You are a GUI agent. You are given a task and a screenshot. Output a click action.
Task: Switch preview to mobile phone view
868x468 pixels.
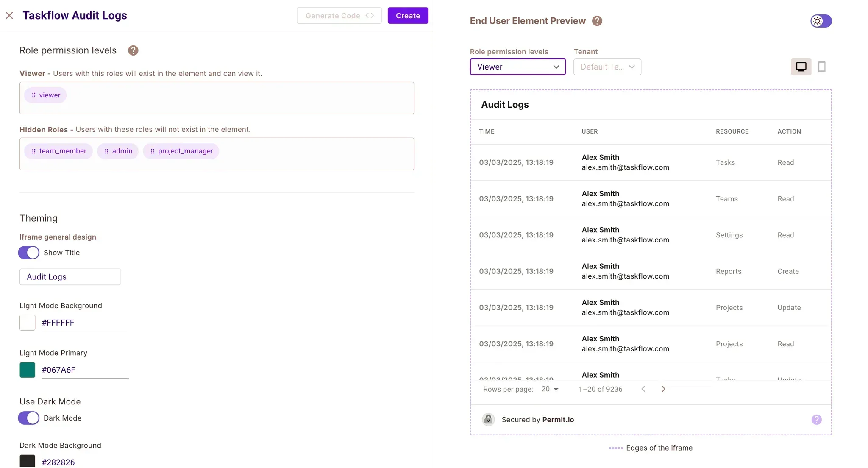click(x=821, y=67)
